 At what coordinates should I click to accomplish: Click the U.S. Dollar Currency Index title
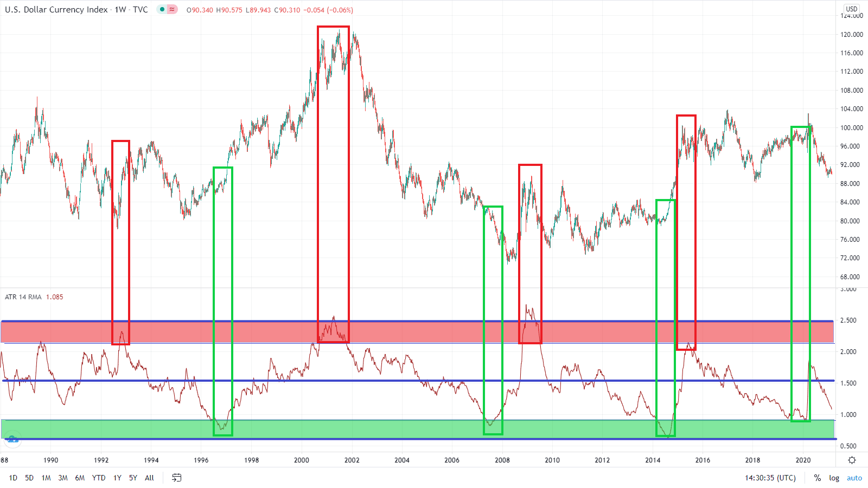pos(56,10)
